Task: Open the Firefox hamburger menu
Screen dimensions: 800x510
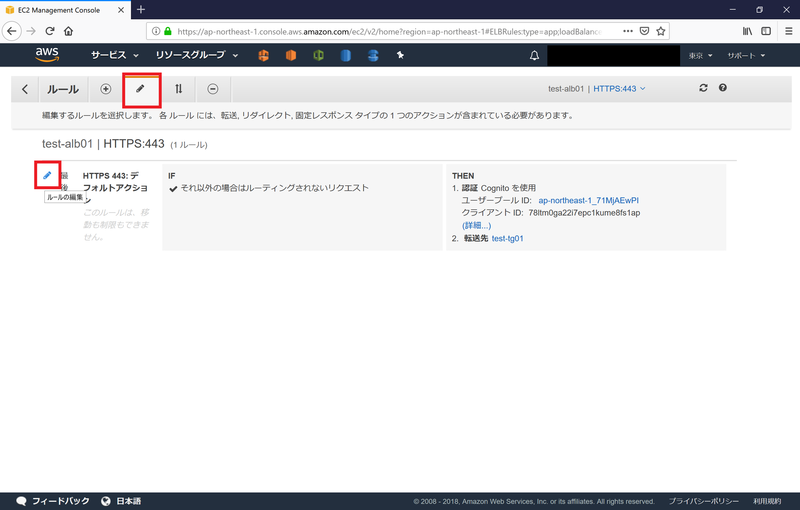Action: [x=788, y=31]
